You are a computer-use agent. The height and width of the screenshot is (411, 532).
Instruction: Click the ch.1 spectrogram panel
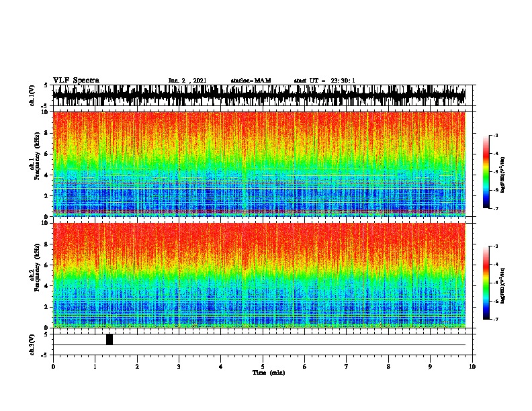259,164
